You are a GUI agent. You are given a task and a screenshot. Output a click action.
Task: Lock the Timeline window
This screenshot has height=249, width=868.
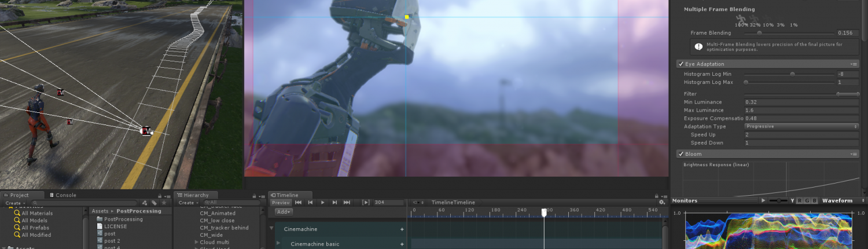tap(657, 196)
